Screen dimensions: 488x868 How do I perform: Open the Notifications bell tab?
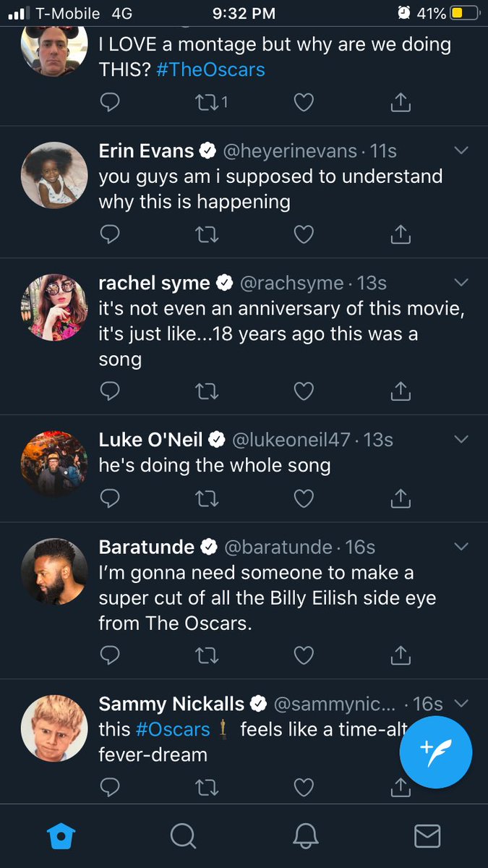pos(306,837)
